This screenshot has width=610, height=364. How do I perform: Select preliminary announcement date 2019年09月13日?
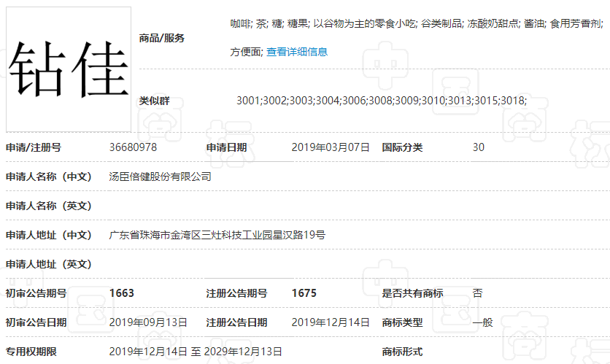click(x=148, y=322)
